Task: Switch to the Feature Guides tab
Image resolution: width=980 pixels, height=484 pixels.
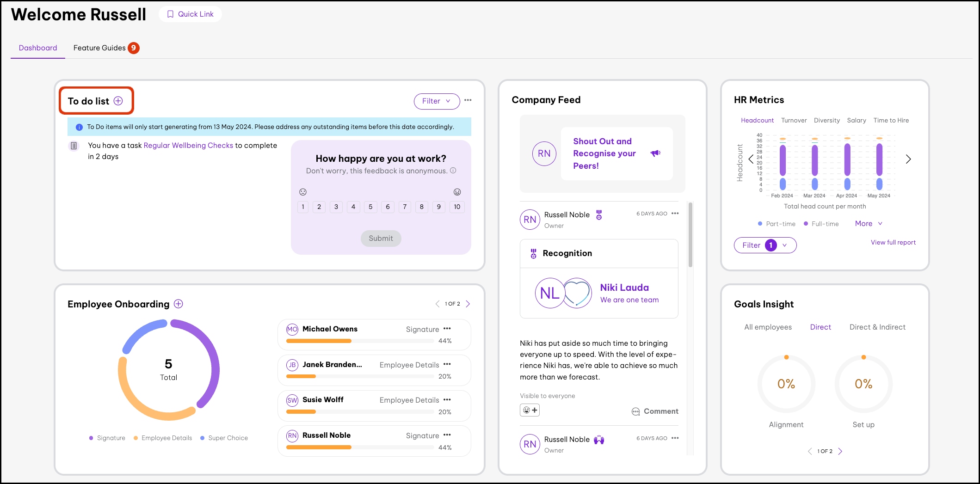Action: (100, 48)
